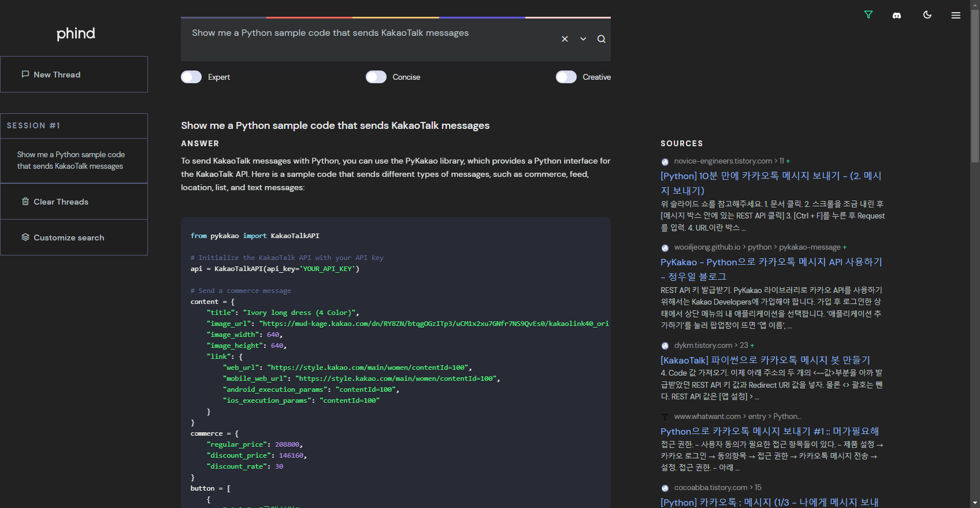The height and width of the screenshot is (508, 980).
Task: Click the Clear Threads trash icon
Action: [25, 201]
